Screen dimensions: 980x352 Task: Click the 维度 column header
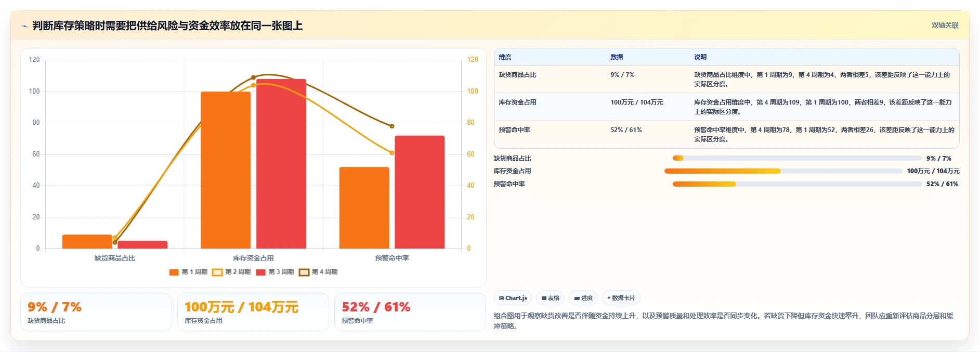505,57
